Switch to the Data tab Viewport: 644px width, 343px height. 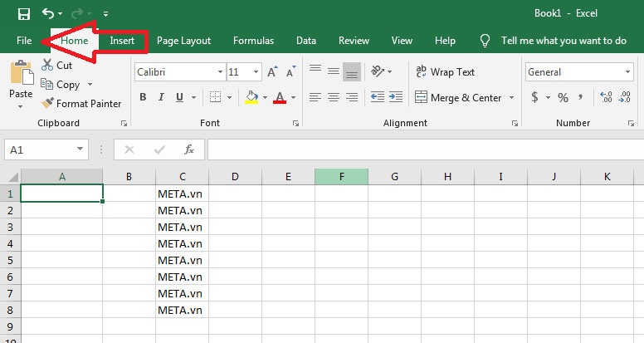306,40
